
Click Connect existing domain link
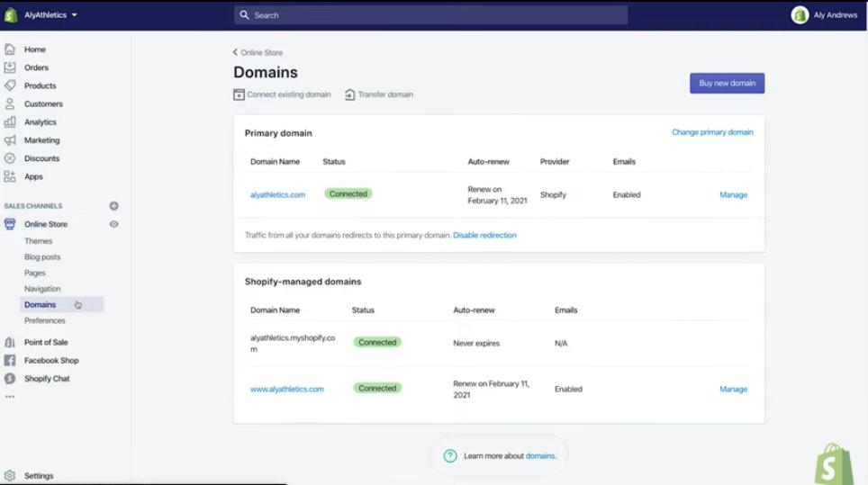tap(288, 94)
